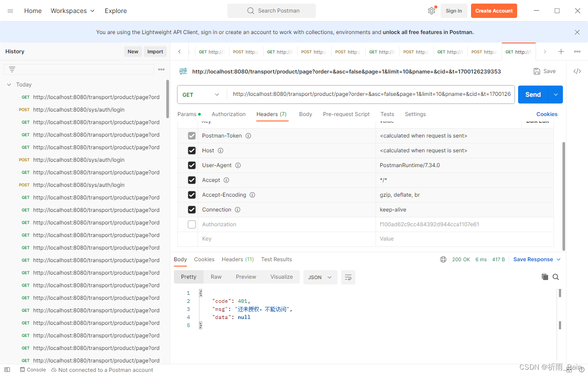Click info icon next to Accept-Encoding
Screen dimensions: 588x375
tap(252, 195)
